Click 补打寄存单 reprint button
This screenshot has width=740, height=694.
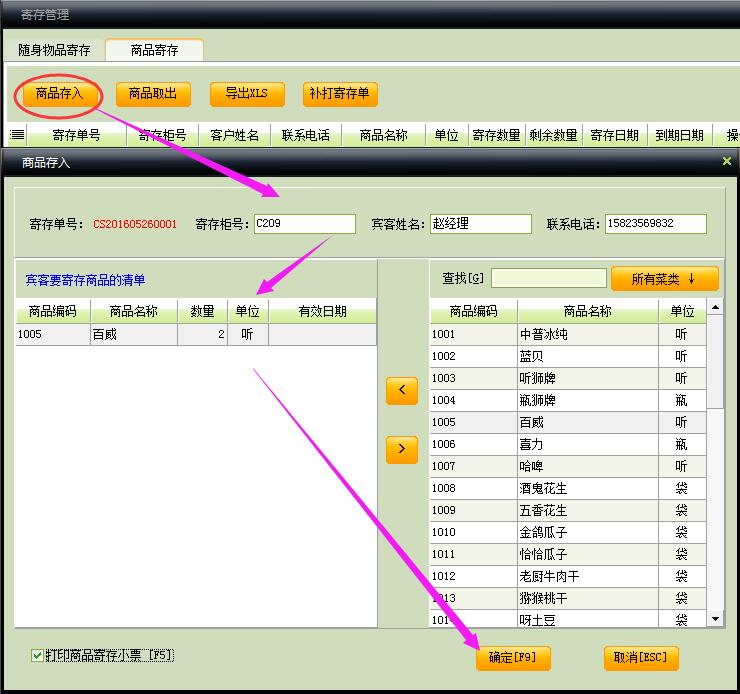pyautogui.click(x=340, y=94)
